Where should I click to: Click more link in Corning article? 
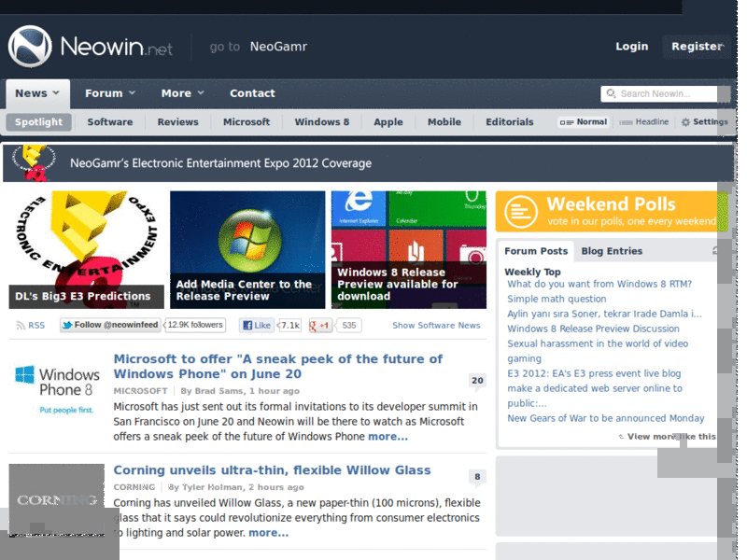pyautogui.click(x=268, y=532)
